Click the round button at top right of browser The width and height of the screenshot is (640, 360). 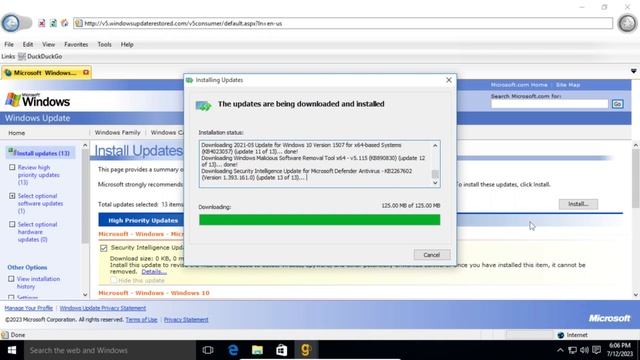click(x=627, y=23)
